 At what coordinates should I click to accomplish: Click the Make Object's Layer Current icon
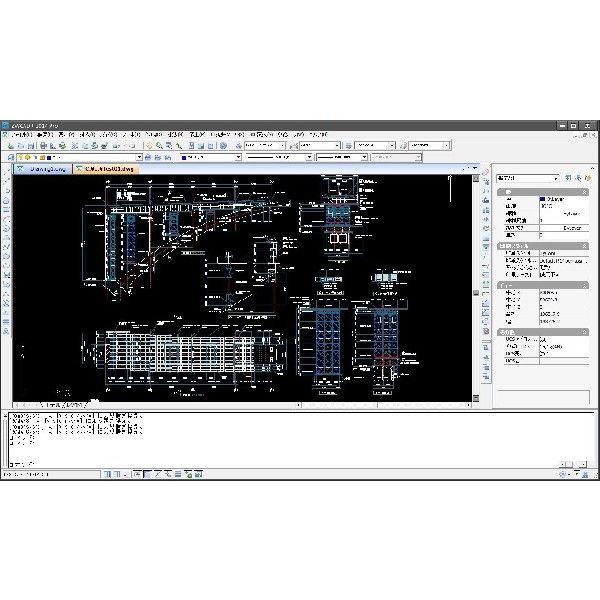pyautogui.click(x=148, y=157)
